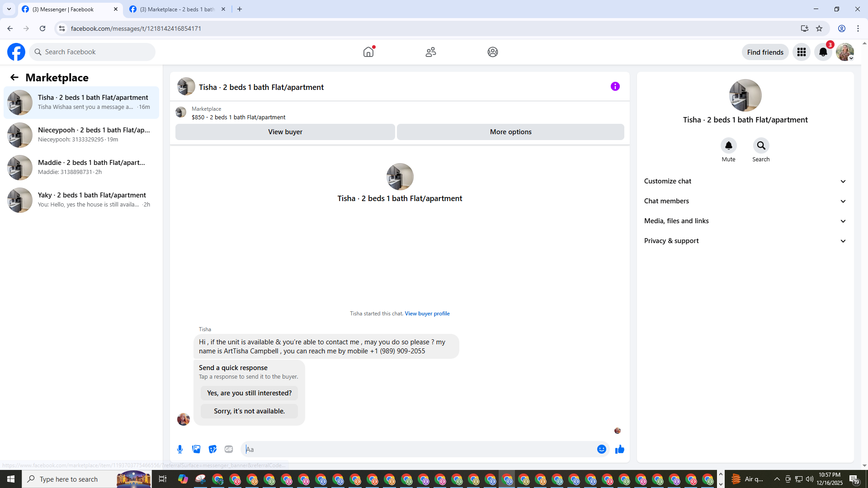Go back in browser history
This screenshot has height=488, width=868.
click(x=10, y=28)
